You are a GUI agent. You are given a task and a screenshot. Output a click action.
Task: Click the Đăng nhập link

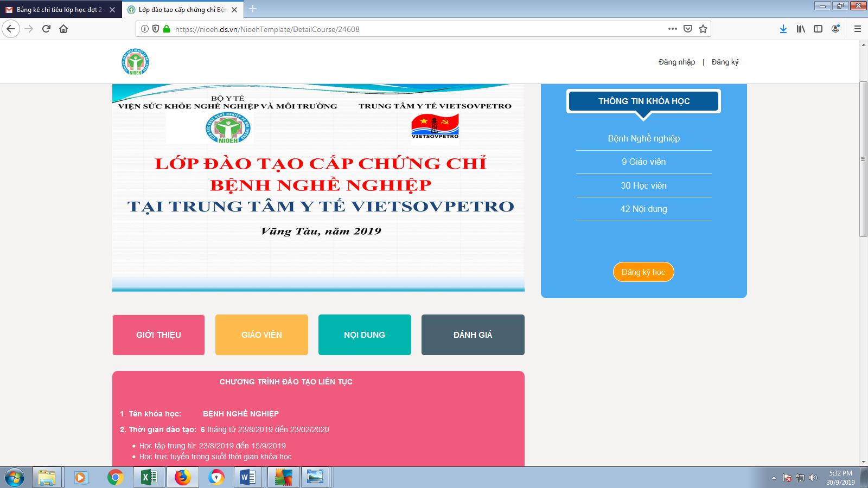coord(676,62)
